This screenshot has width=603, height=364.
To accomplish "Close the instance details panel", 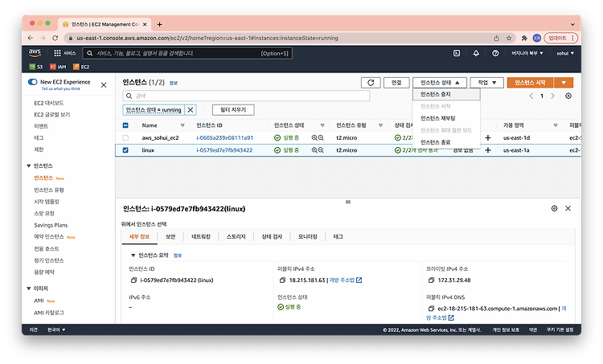I will pyautogui.click(x=568, y=208).
